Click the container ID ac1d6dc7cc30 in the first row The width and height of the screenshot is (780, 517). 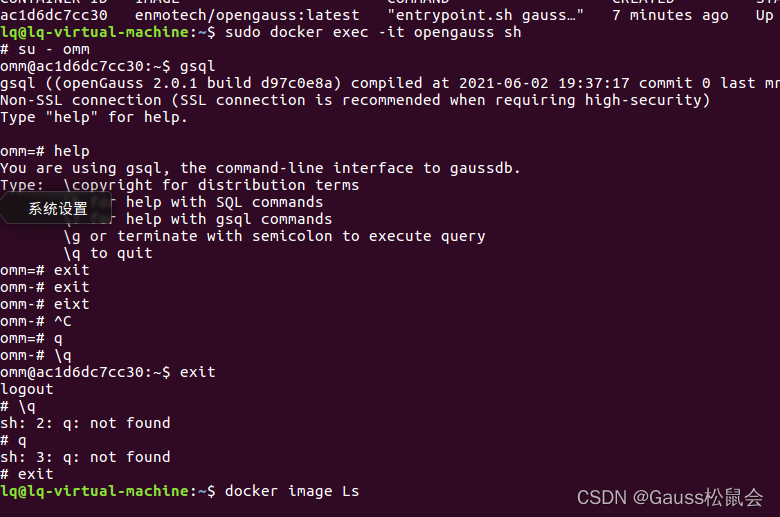click(x=54, y=15)
